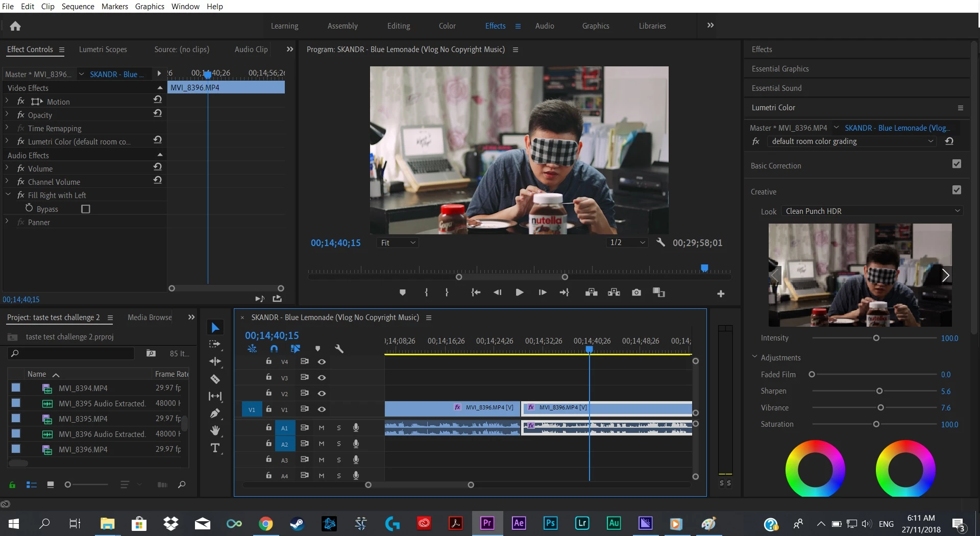Switch to the Color workspace tab
This screenshot has height=536, width=980.
point(447,26)
